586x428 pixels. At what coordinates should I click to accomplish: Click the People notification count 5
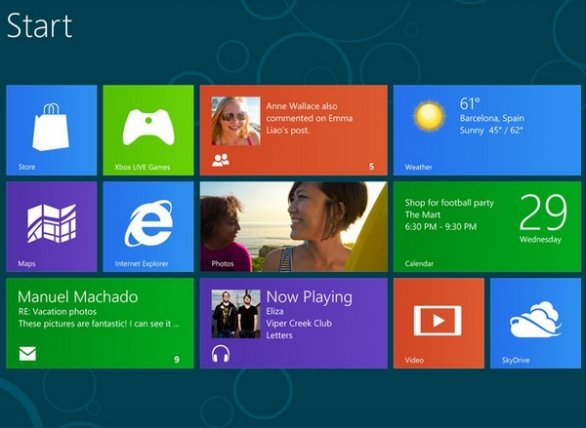[x=371, y=167]
